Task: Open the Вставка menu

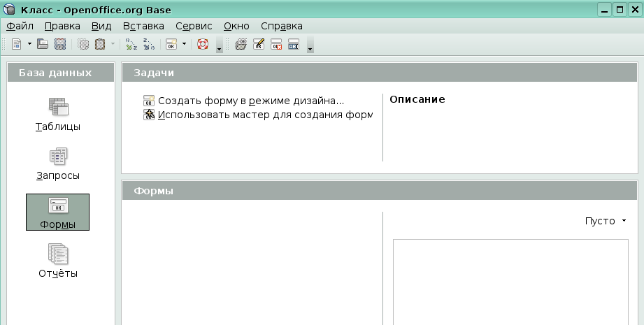Action: (143, 26)
